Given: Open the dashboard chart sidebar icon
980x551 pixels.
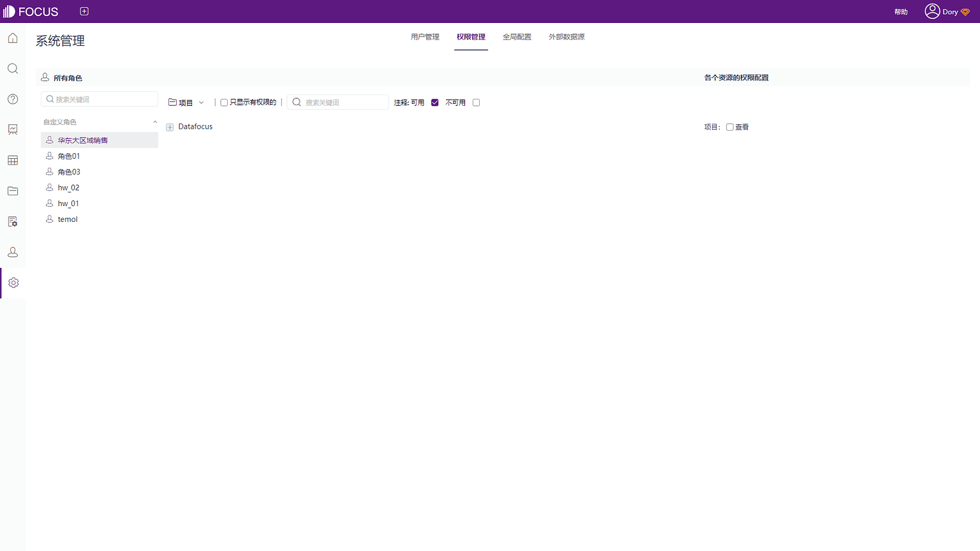Looking at the screenshot, I should click(x=13, y=129).
